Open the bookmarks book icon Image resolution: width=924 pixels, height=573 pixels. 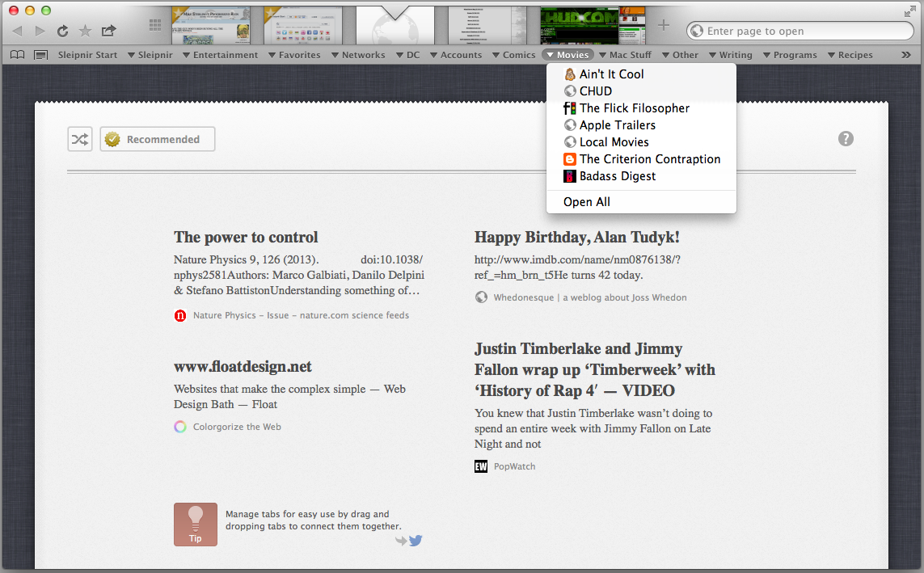pyautogui.click(x=18, y=55)
